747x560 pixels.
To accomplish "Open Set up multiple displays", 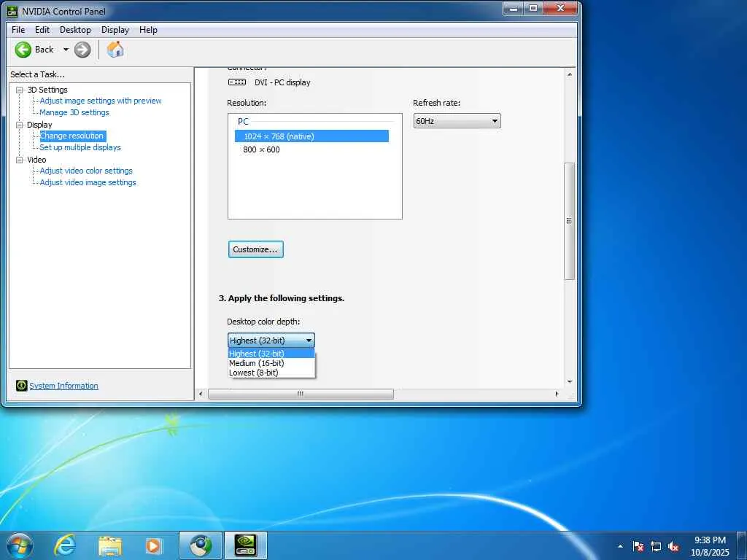I will point(80,147).
